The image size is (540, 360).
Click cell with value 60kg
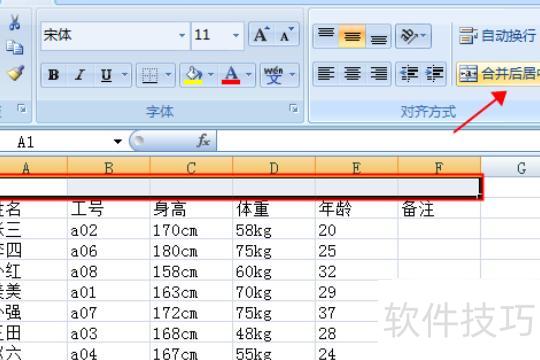(x=274, y=270)
